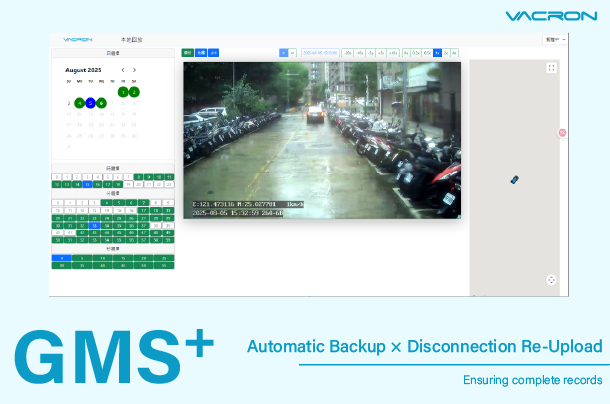The image size is (610, 404).
Task: Set playback speed to 2x
Action: 446,53
